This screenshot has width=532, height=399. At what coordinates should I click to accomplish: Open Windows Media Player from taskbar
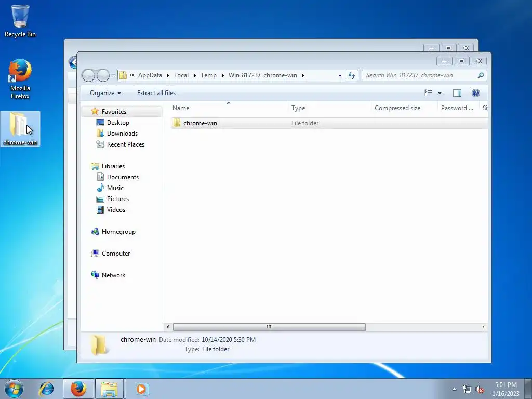click(x=141, y=389)
